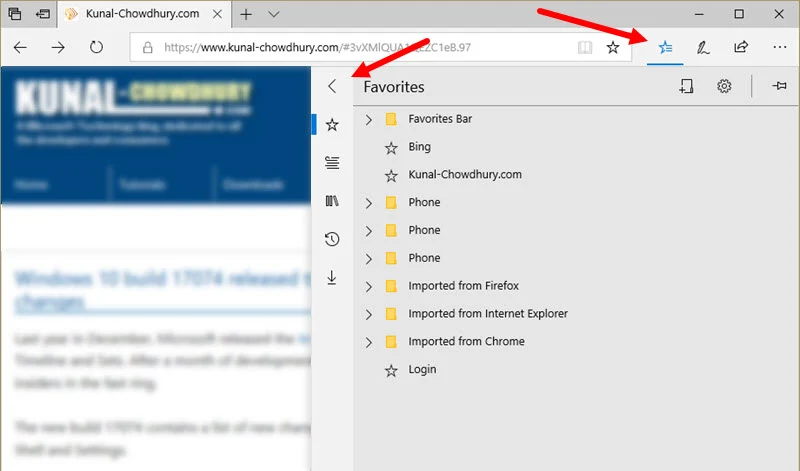Open Reading view book icon
The height and width of the screenshot is (471, 800).
(x=585, y=47)
